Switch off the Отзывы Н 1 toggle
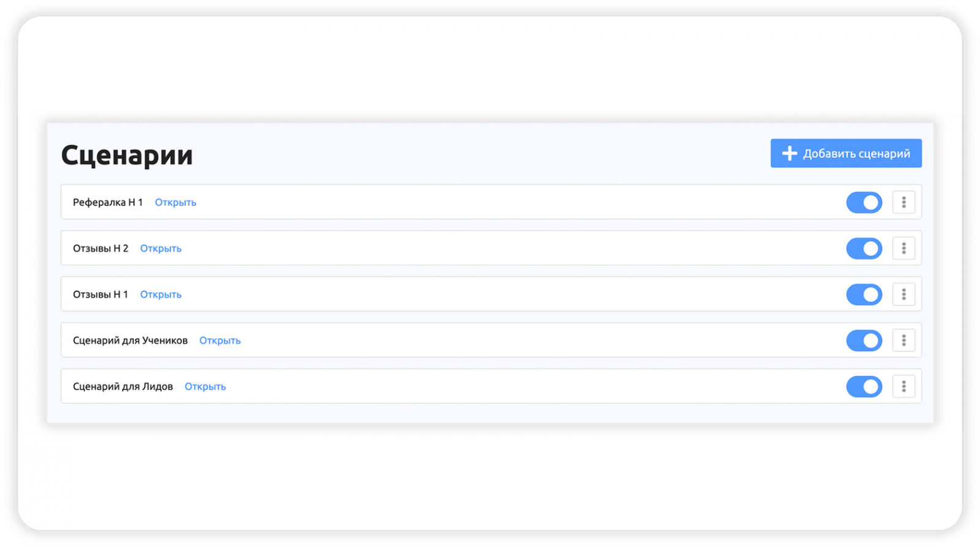The height and width of the screenshot is (546, 980). tap(864, 294)
